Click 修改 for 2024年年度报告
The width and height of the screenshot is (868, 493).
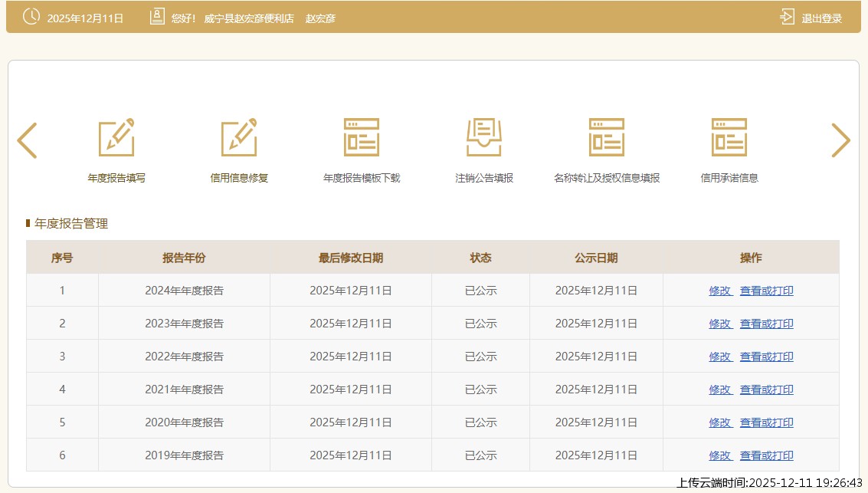coord(720,291)
